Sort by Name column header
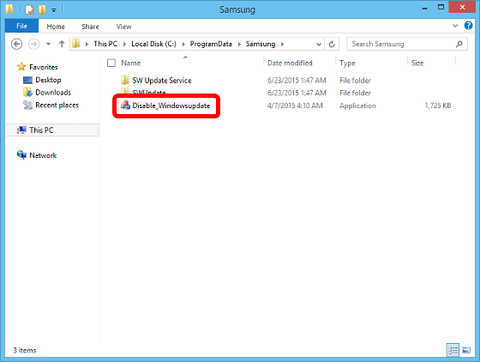The image size is (480, 362). click(131, 63)
